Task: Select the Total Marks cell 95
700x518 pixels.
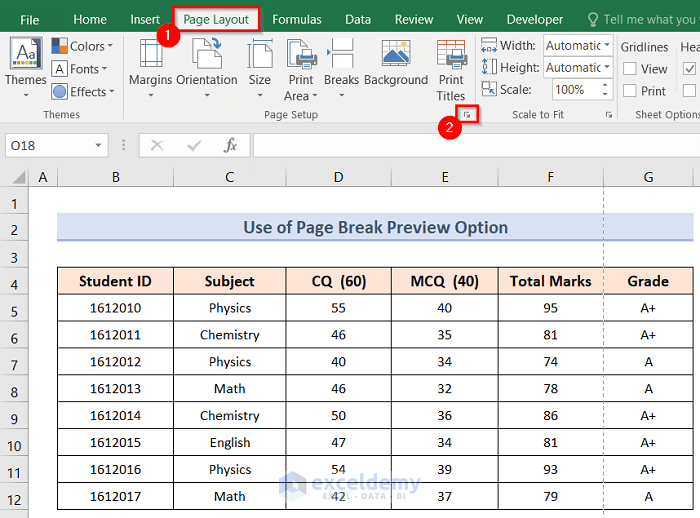Action: 550,308
